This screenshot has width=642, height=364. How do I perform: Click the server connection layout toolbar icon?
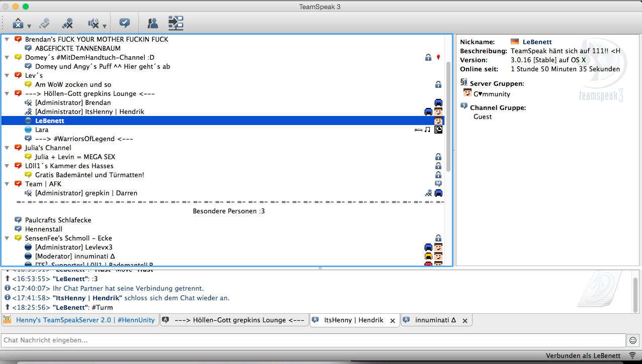point(176,23)
